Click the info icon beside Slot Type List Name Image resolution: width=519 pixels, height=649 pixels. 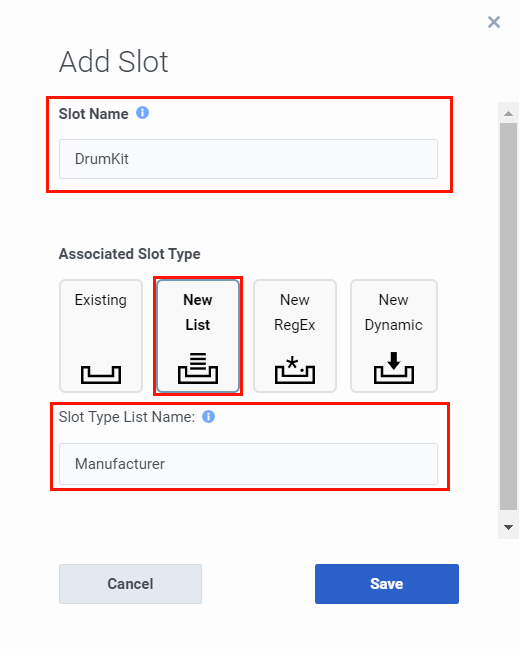(x=208, y=416)
